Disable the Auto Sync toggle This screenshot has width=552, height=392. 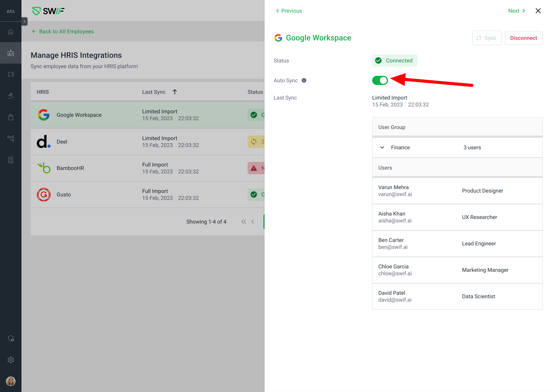click(380, 80)
